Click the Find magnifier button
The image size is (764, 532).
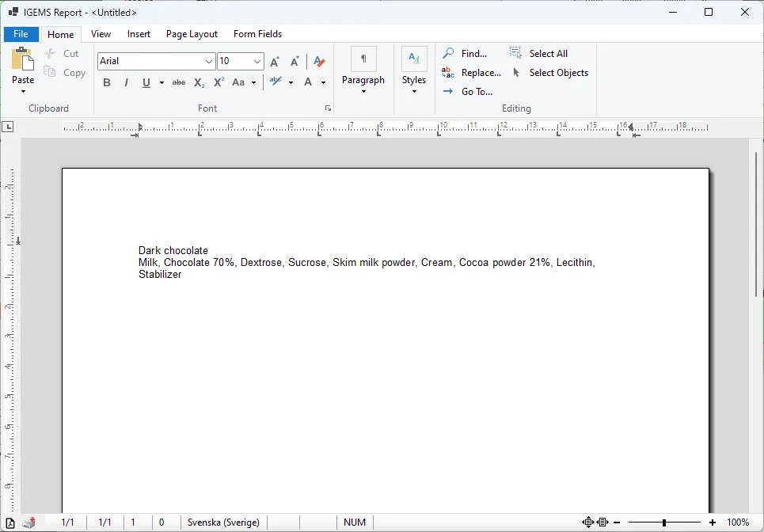465,54
